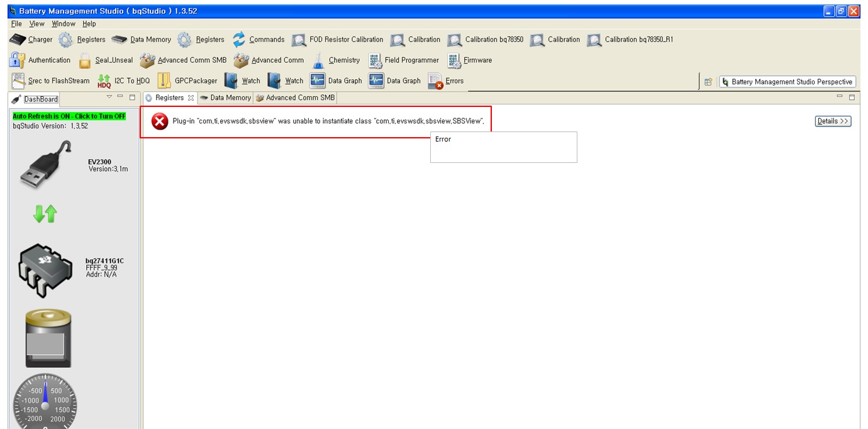
Task: Click the bq27411G1C device label
Action: (104, 261)
